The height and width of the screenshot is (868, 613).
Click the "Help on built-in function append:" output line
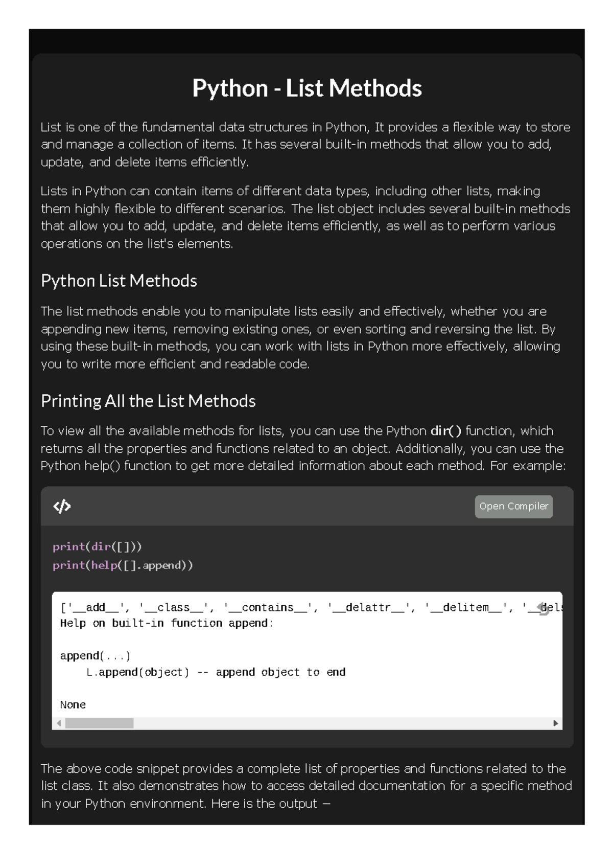(x=167, y=623)
